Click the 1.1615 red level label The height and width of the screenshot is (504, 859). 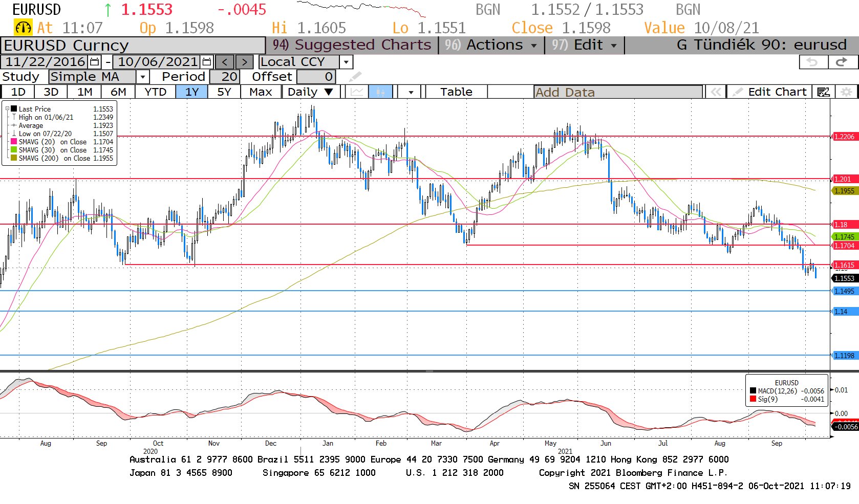click(x=844, y=265)
